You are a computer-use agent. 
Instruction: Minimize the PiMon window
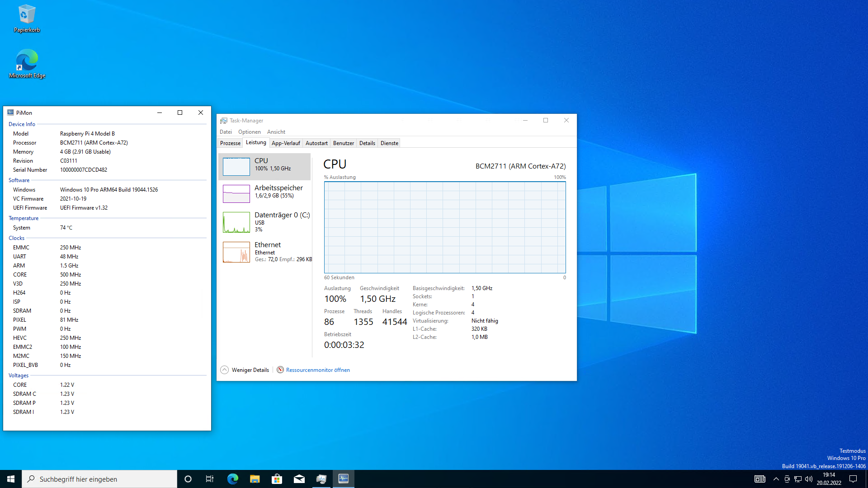tap(160, 113)
